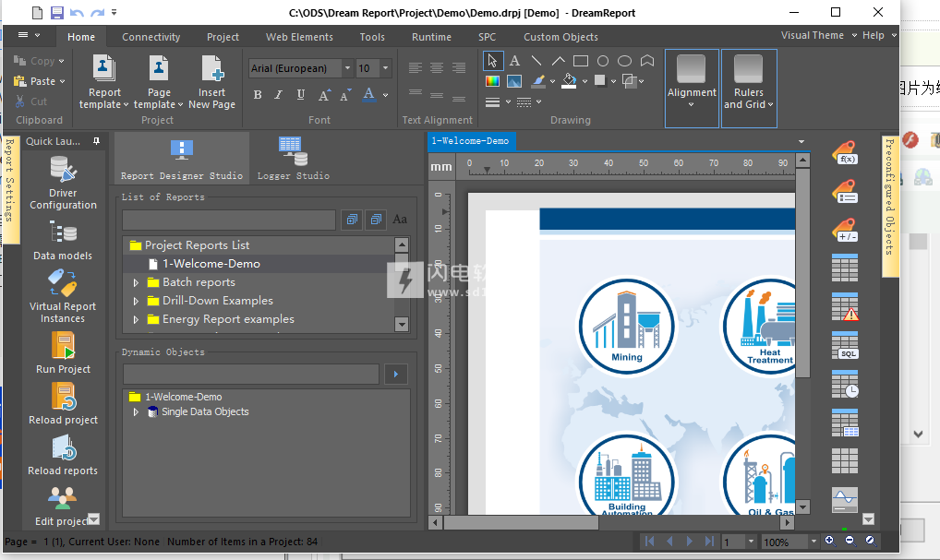Viewport: 940px width, 560px height.
Task: Click the Paste button
Action: coord(39,81)
